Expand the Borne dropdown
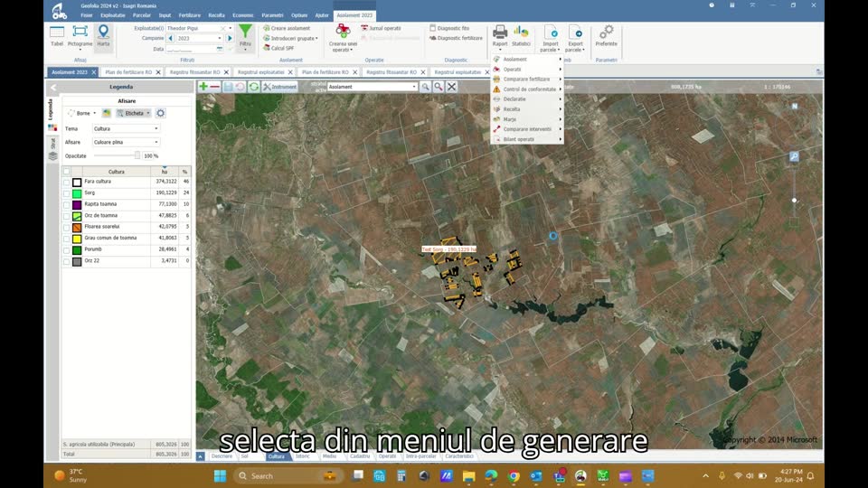This screenshot has height=488, width=868. [x=95, y=114]
